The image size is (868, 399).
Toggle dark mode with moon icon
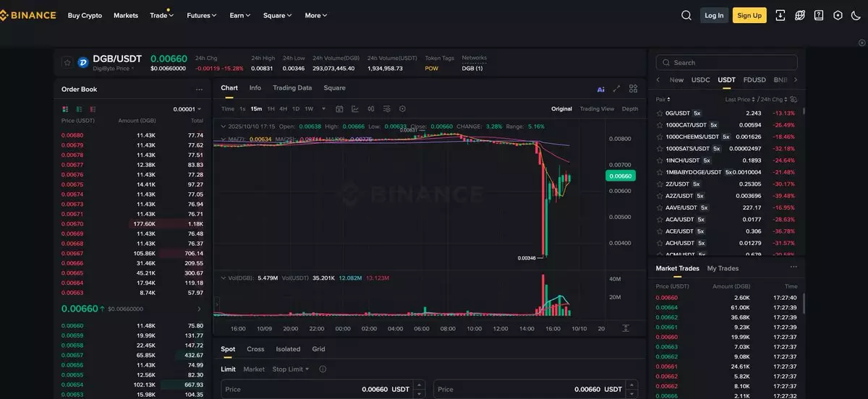[856, 15]
